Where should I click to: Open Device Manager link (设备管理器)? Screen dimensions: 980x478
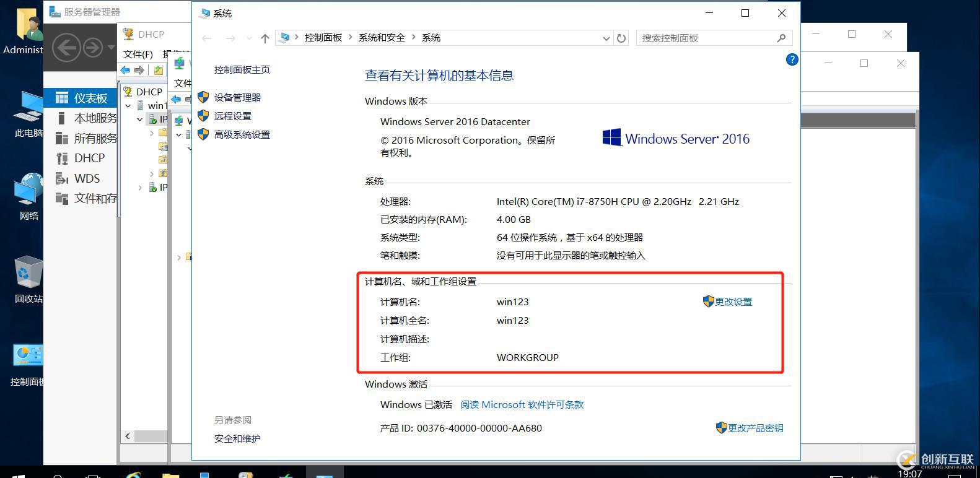[x=237, y=97]
